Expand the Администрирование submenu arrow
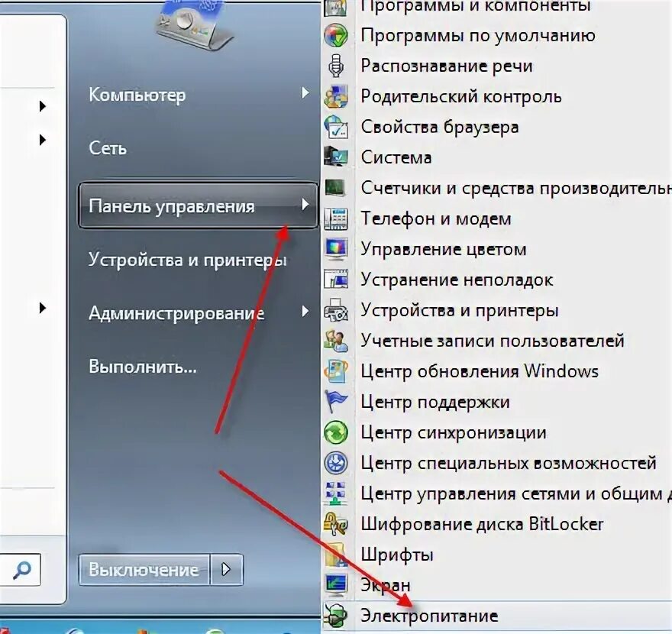Screen dimensions: 672x634 pos(305,312)
